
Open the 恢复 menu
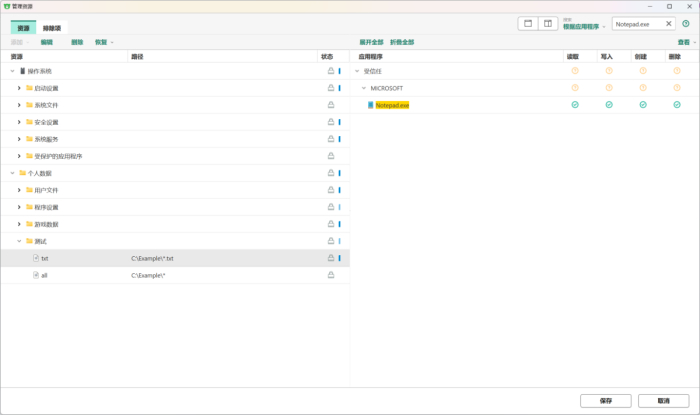[104, 42]
